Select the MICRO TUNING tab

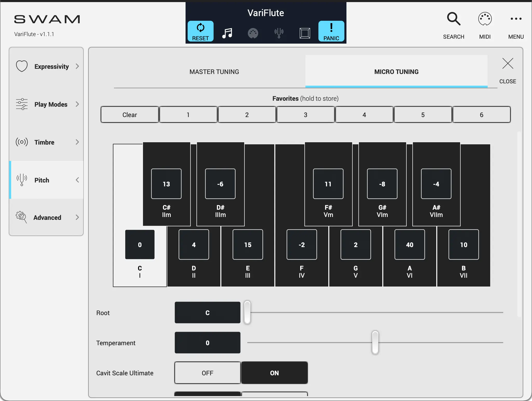[x=396, y=72]
